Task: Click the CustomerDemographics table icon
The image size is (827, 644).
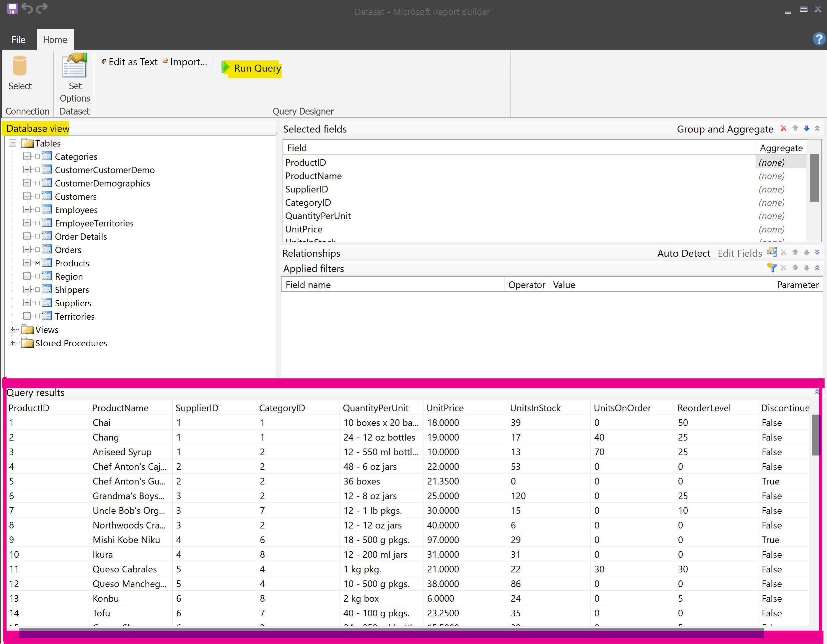Action: coord(47,183)
